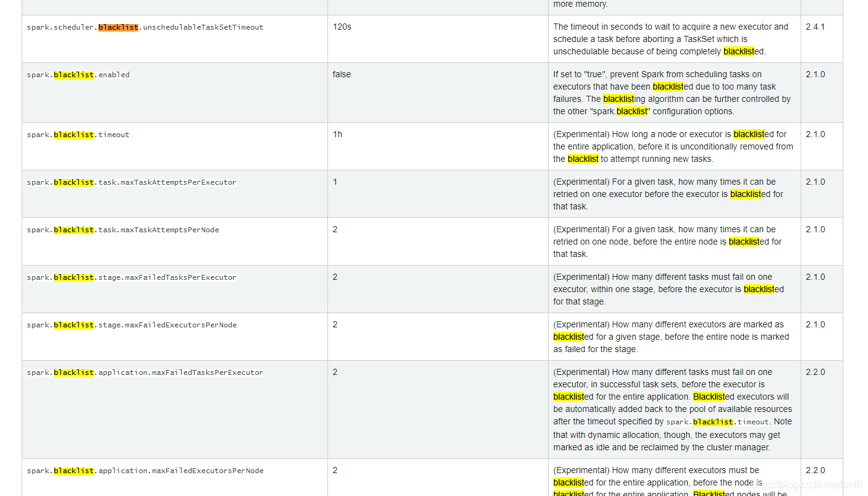
Task: Click version 2.1.0 in spark.blacklist.enabled row
Action: click(x=815, y=74)
